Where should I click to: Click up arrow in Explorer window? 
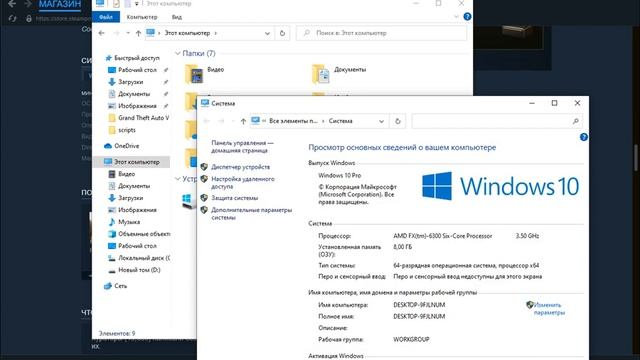(138, 33)
